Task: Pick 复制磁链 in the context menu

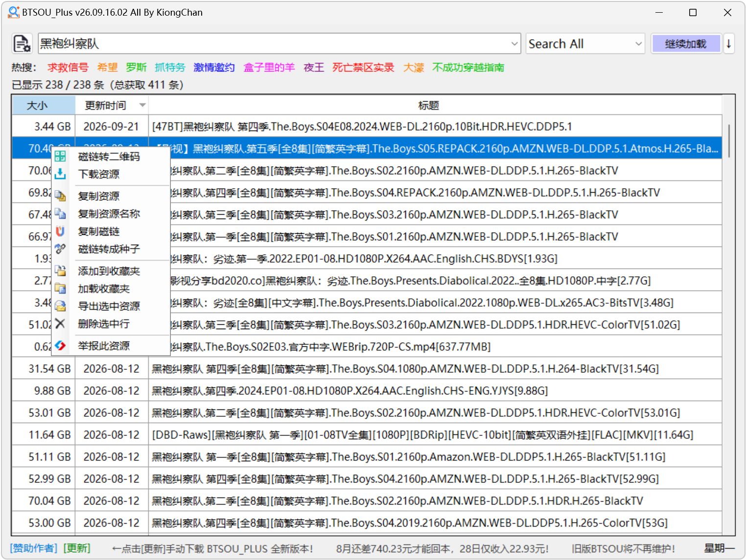Action: (111, 231)
